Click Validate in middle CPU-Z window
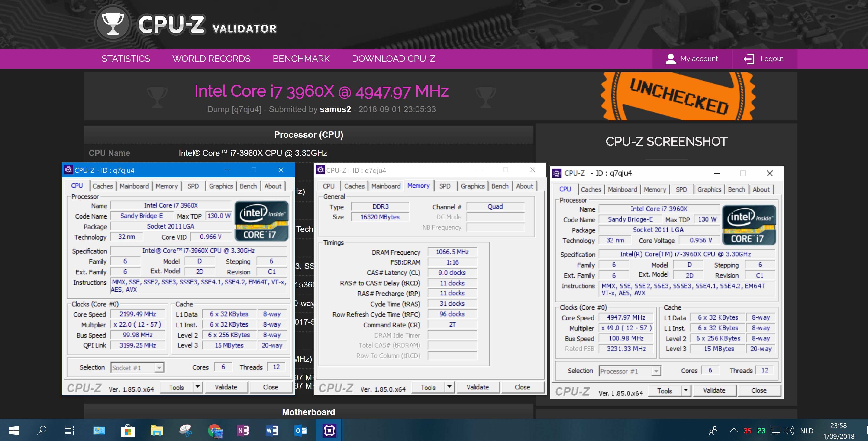The width and height of the screenshot is (868, 441). tap(478, 387)
